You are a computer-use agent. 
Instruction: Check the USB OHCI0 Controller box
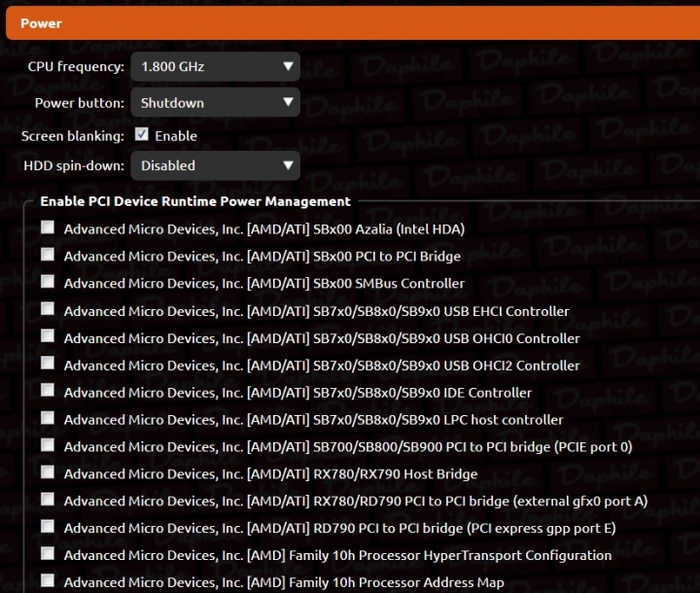48,336
